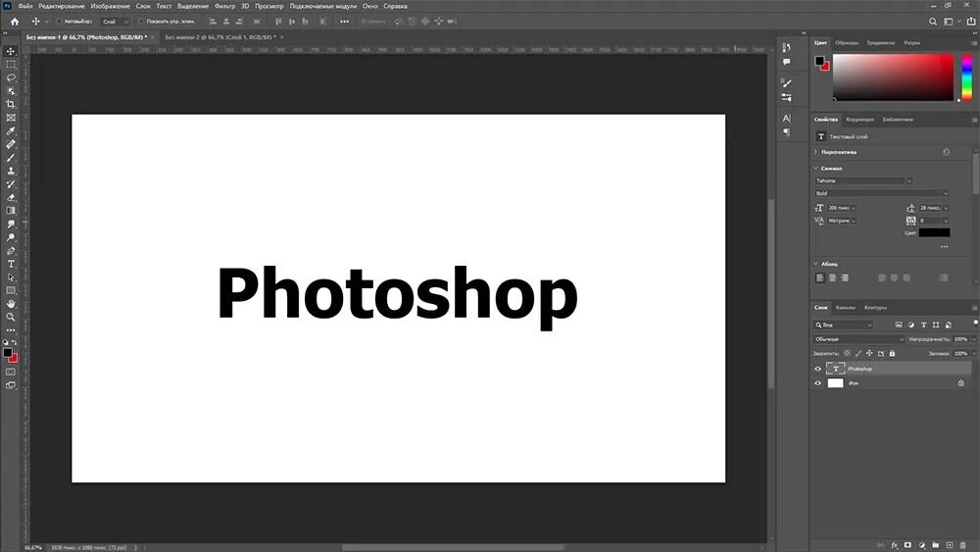Create a new layer icon
Image resolution: width=980 pixels, height=552 pixels.
point(950,545)
